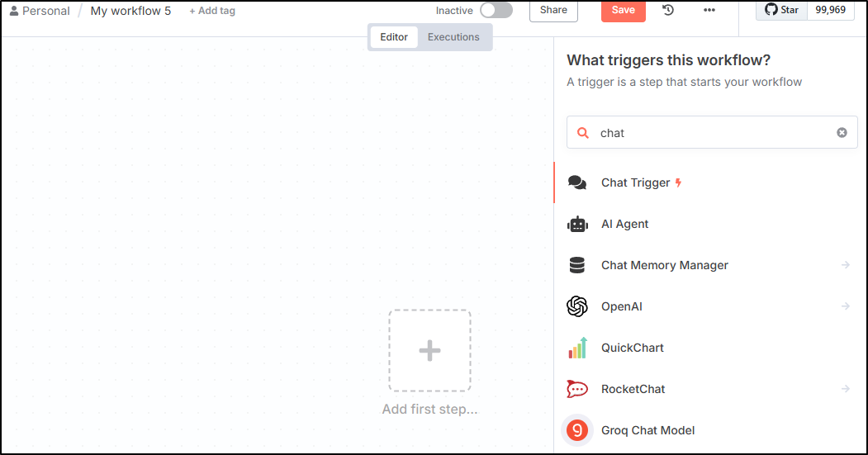Click the Chat Memory Manager database icon
Viewport: 868px width, 455px height.
[x=576, y=265]
